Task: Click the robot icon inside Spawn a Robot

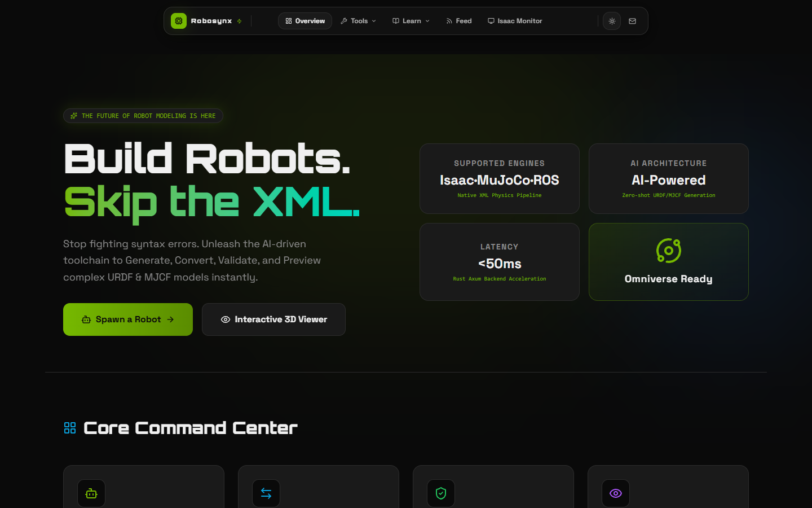Action: [86, 319]
